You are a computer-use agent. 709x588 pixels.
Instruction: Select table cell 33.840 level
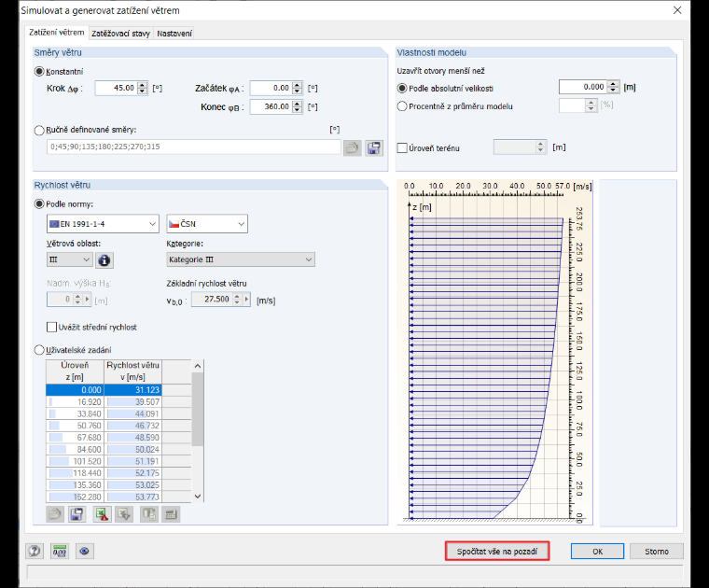tap(75, 413)
